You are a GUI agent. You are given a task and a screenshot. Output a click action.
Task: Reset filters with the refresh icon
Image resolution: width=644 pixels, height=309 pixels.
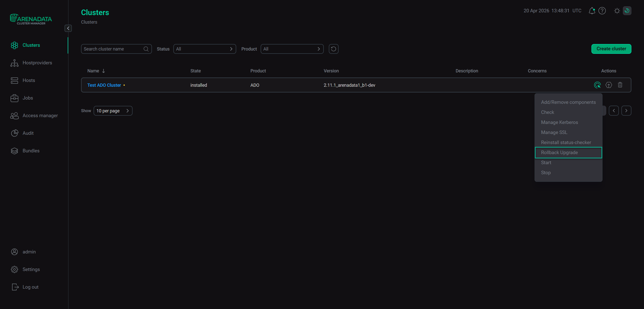(334, 49)
